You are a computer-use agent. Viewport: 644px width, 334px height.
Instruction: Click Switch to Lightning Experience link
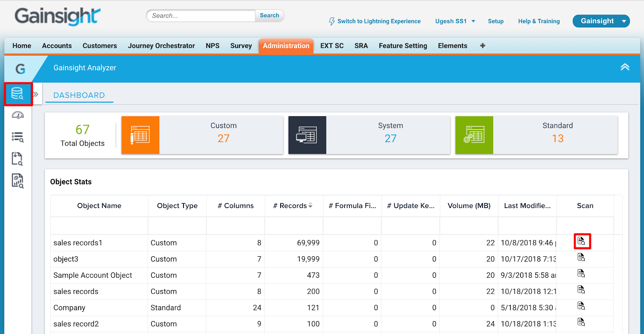pos(379,21)
